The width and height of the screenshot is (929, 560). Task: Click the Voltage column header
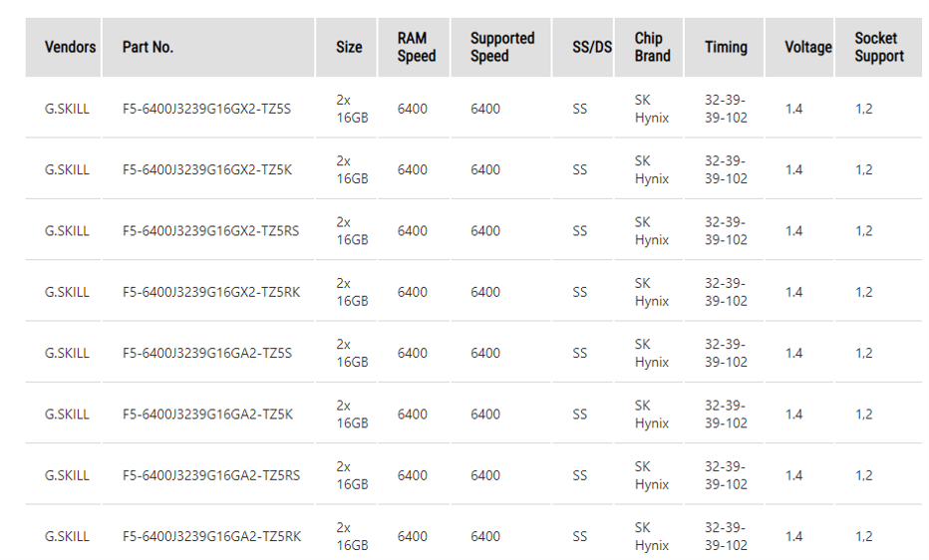coord(807,47)
